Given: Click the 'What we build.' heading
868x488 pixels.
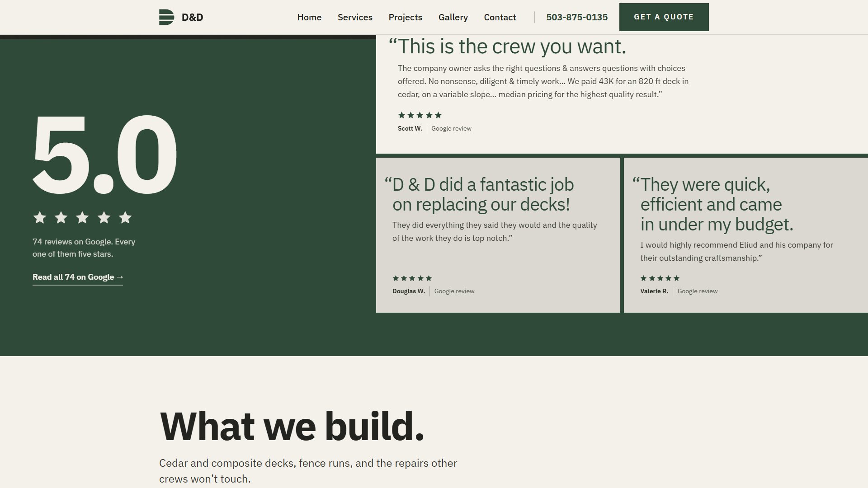Looking at the screenshot, I should 292,426.
